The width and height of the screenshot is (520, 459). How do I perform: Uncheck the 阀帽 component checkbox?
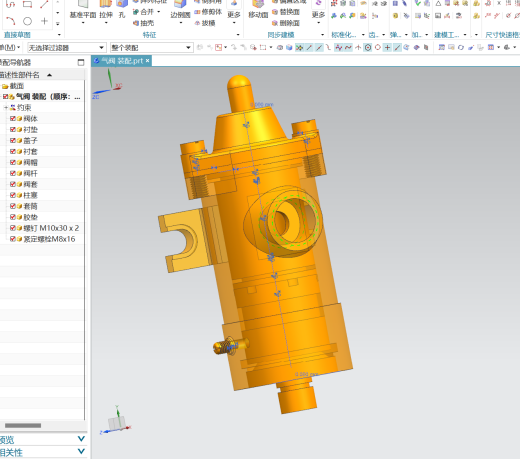pos(13,162)
